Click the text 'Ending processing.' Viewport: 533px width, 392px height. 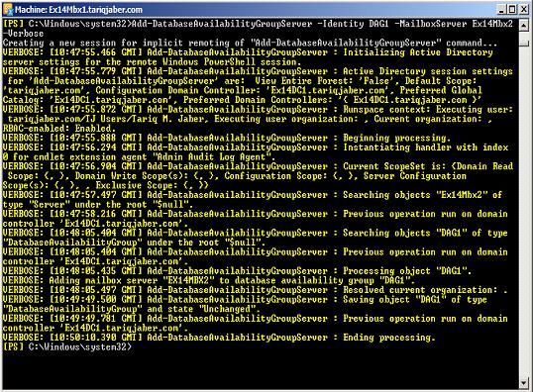(x=389, y=338)
